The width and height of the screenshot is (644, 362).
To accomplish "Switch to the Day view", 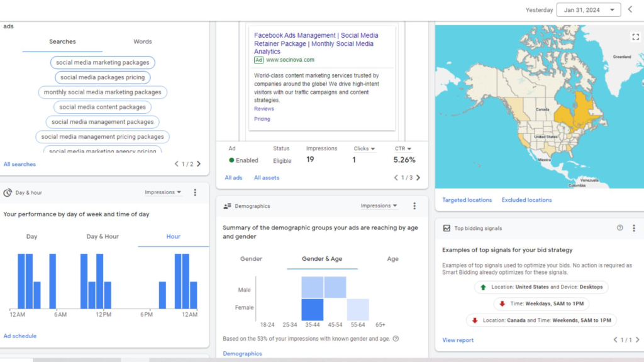I will pos(32,236).
